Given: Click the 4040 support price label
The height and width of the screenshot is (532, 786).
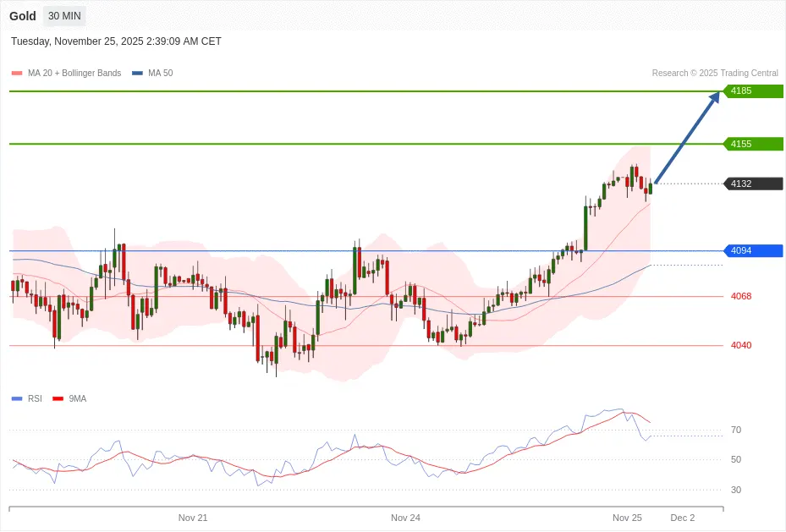Looking at the screenshot, I should tap(741, 346).
